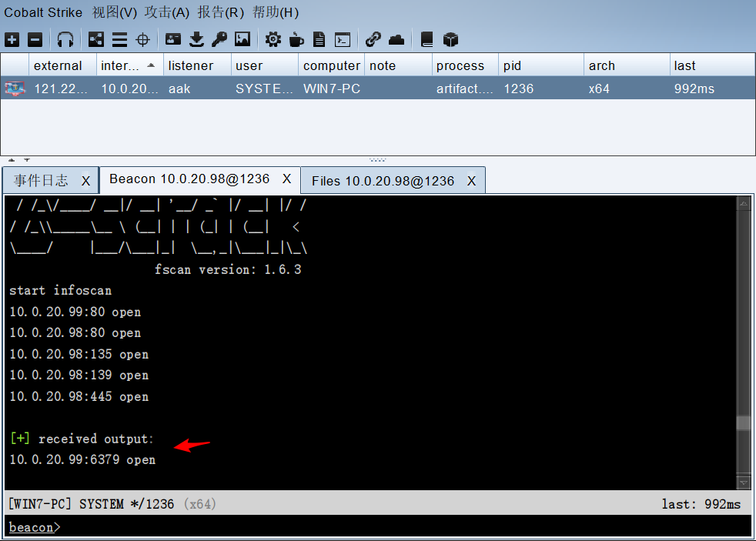Click console scrollbar down arrow
756x541 pixels.
(744, 483)
